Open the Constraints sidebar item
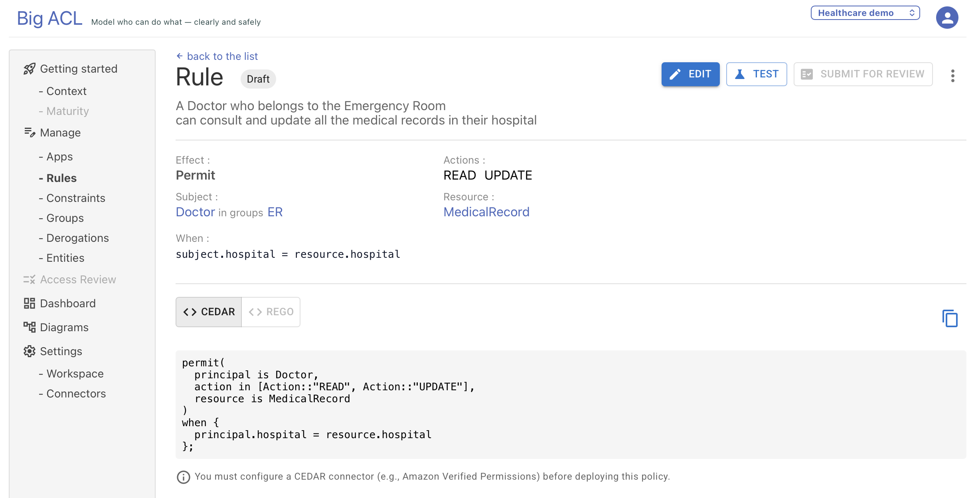This screenshot has width=980, height=498. 76,198
